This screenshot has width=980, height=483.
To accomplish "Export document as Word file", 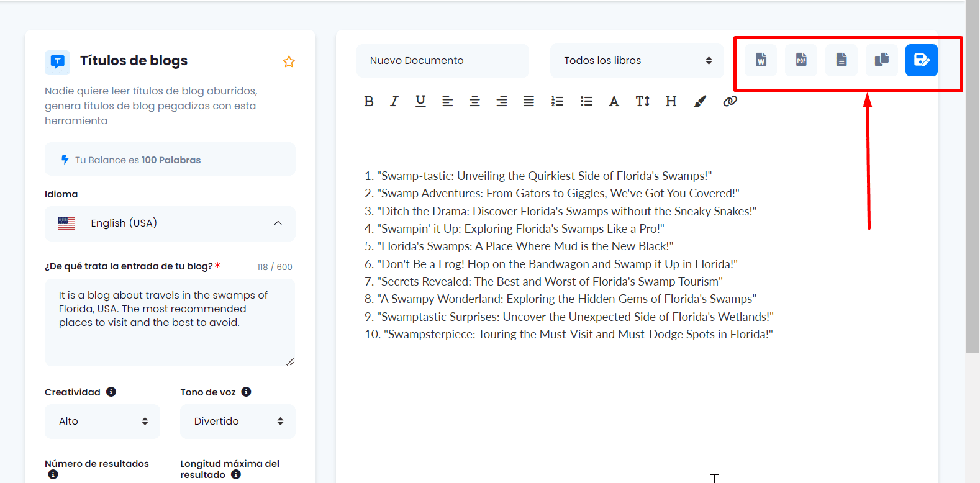I will click(x=761, y=60).
